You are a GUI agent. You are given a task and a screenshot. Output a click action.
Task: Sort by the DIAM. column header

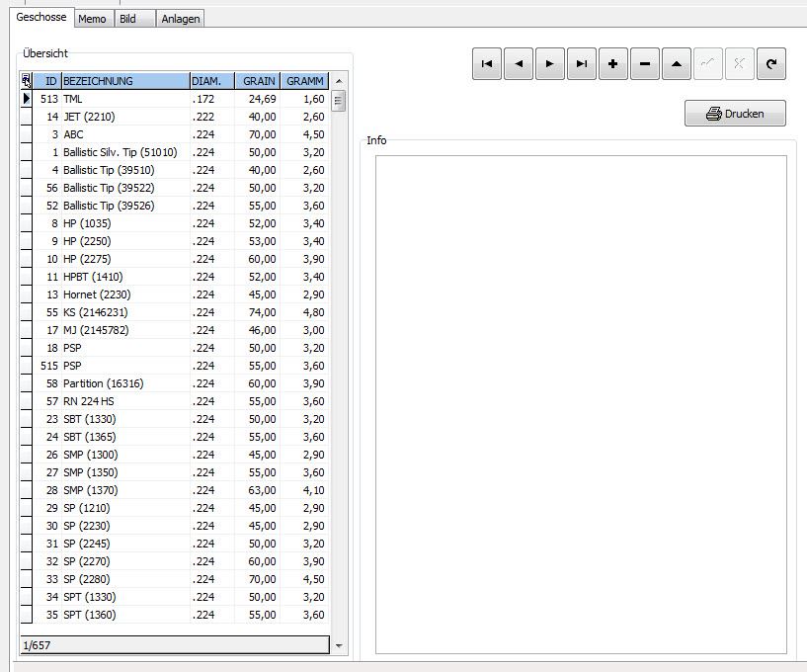click(x=212, y=81)
